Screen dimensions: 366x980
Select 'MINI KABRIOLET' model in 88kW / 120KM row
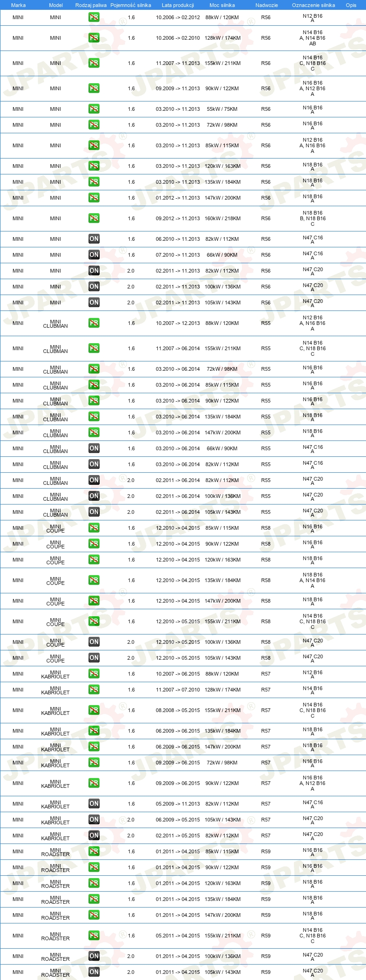click(x=56, y=674)
